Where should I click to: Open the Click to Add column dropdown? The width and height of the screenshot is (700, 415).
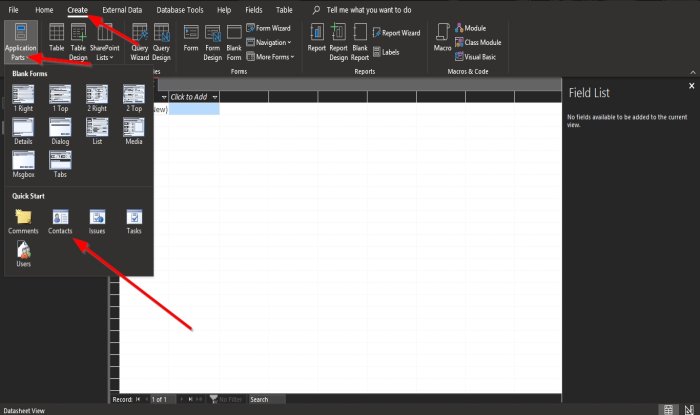click(215, 97)
